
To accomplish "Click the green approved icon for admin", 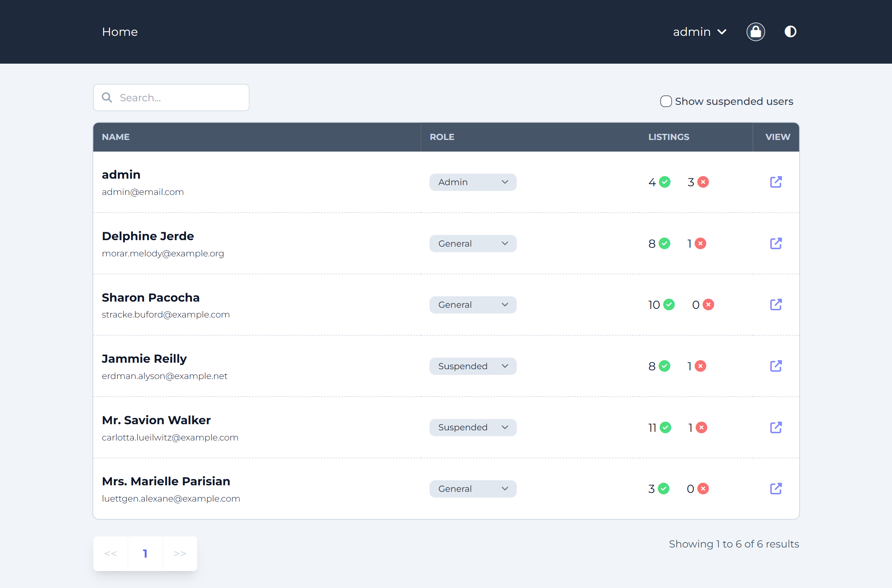I will click(x=665, y=182).
